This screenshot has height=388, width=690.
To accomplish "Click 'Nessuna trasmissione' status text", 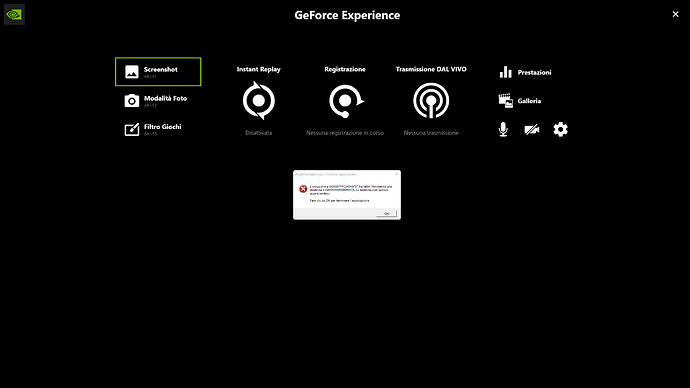I will pos(431,133).
